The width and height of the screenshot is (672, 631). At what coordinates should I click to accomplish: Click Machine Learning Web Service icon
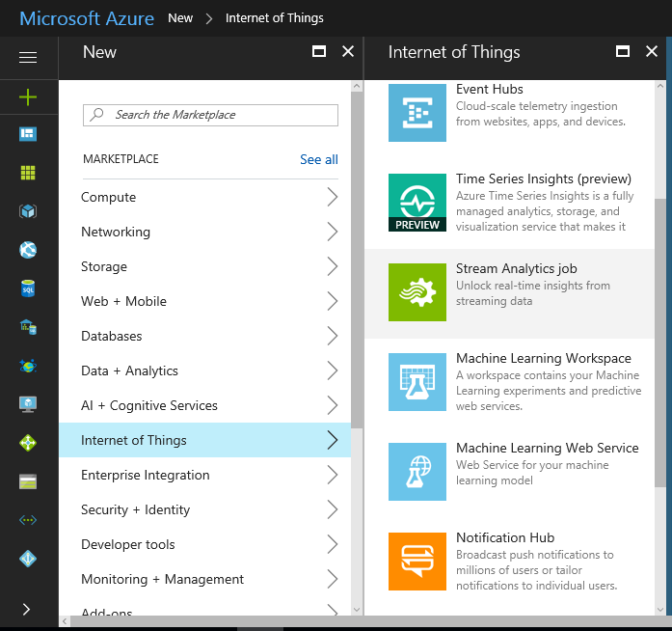417,472
